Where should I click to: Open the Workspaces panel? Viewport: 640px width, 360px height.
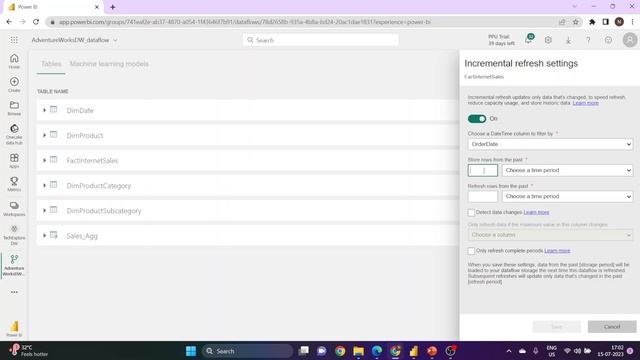14,209
